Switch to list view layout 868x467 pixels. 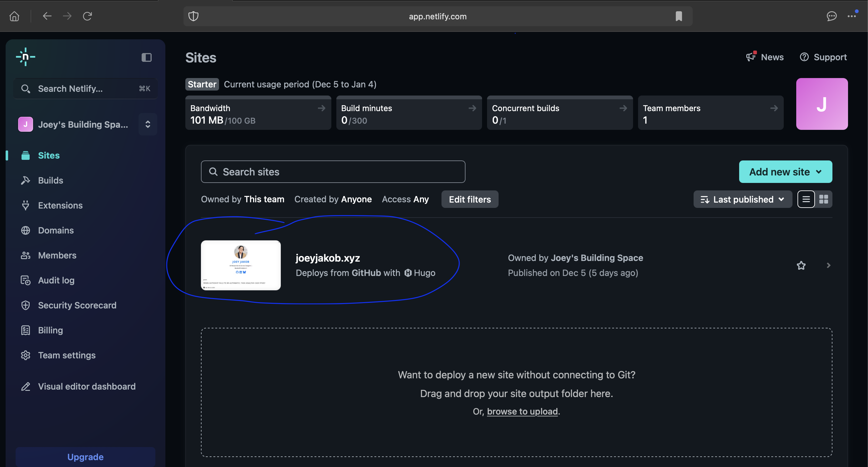coord(806,199)
